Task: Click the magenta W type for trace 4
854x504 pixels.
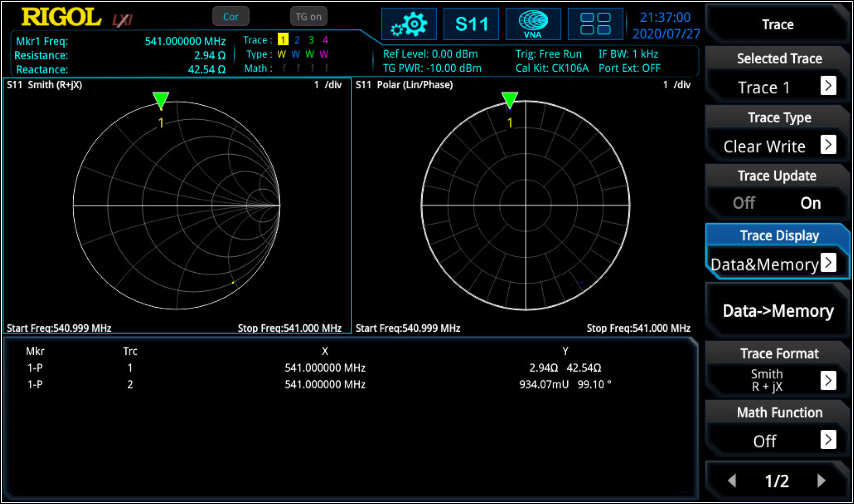Action: tap(324, 54)
